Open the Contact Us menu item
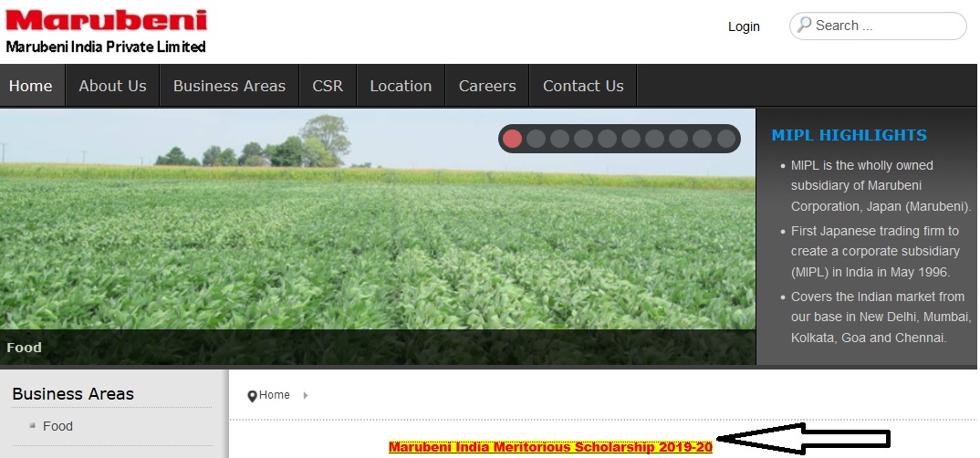Image resolution: width=980 pixels, height=458 pixels. pyautogui.click(x=583, y=86)
